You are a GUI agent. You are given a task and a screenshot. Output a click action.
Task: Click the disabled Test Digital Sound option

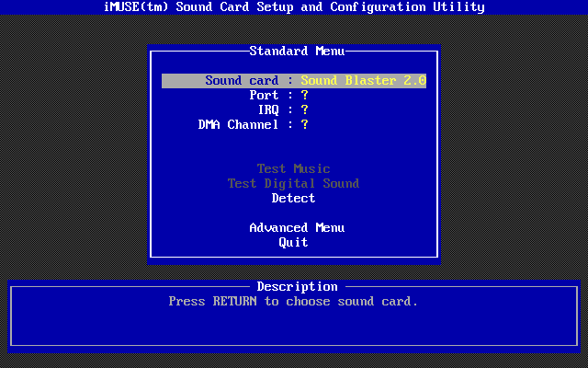click(x=293, y=184)
